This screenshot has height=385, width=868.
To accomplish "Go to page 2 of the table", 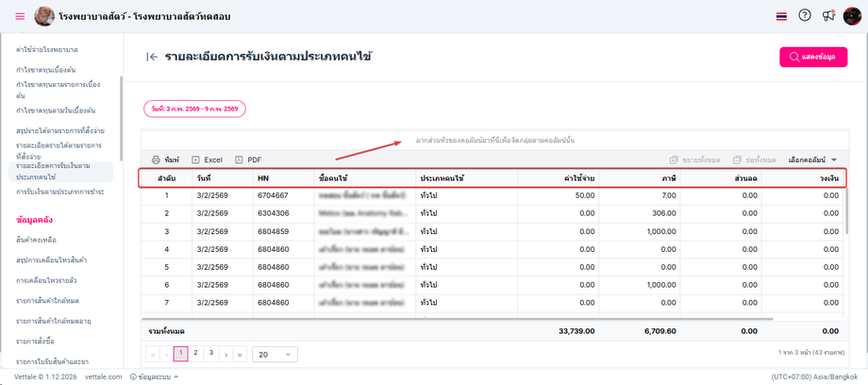I will [x=195, y=352].
